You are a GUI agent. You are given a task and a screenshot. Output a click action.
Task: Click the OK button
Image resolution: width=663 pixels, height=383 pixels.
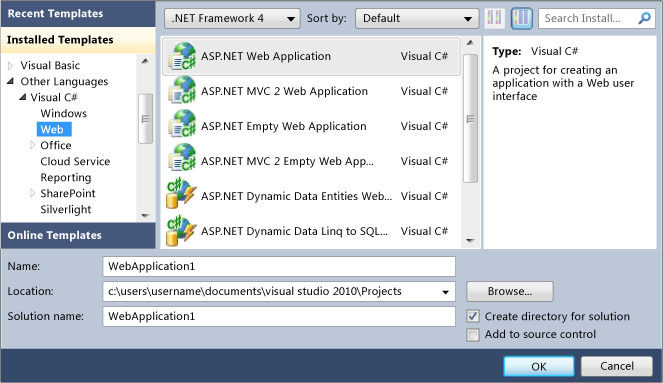tap(539, 366)
